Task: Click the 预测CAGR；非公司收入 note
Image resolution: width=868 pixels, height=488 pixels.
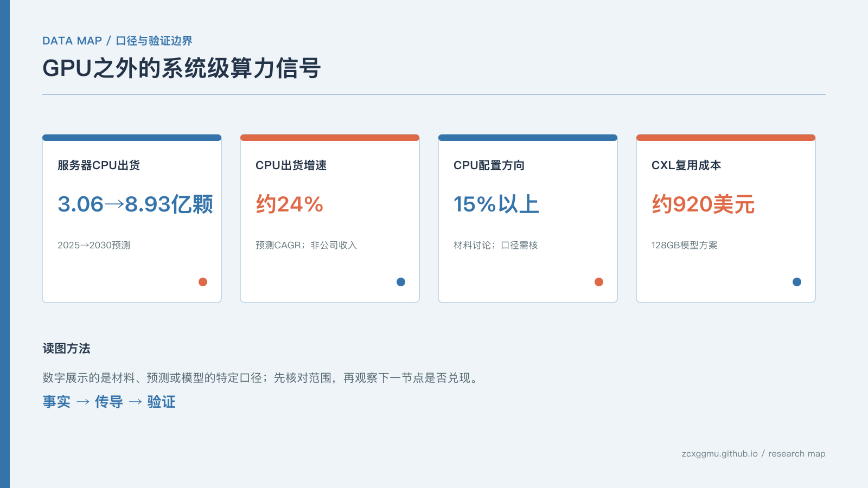Action: (x=306, y=245)
